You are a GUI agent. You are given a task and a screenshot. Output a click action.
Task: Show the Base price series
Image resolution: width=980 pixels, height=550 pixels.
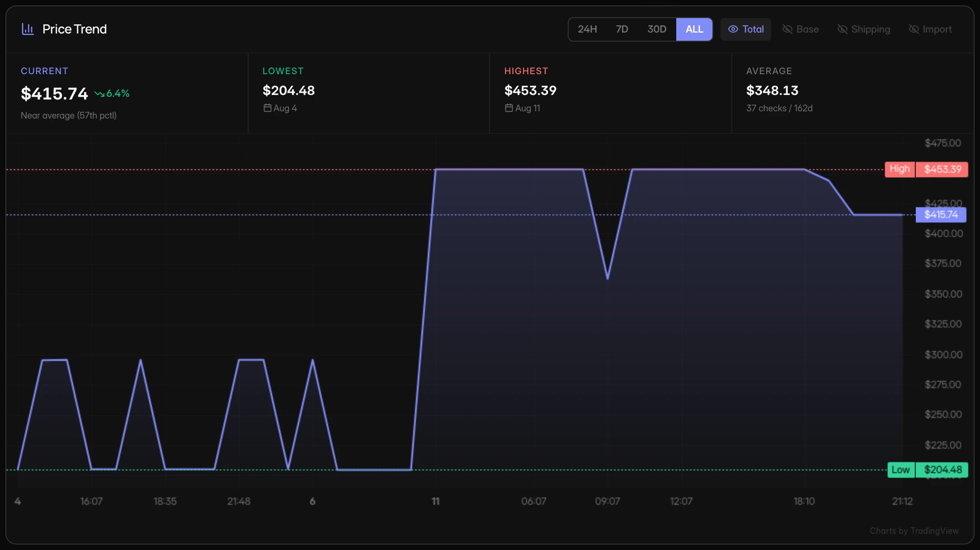click(x=801, y=29)
